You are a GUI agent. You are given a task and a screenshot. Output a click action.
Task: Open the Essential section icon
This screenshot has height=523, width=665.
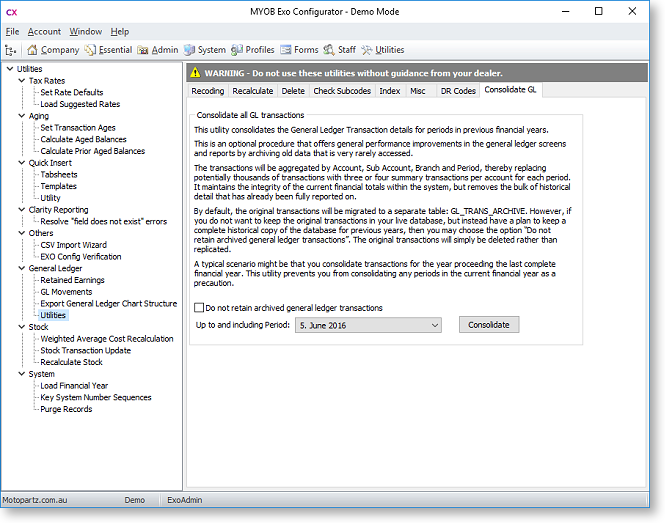pos(89,50)
